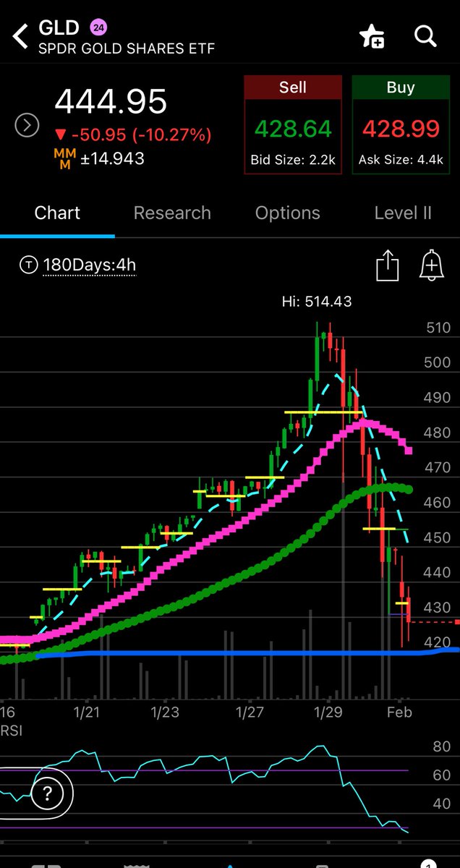The height and width of the screenshot is (868, 460).
Task: Open the search magnifier icon
Action: click(x=425, y=35)
